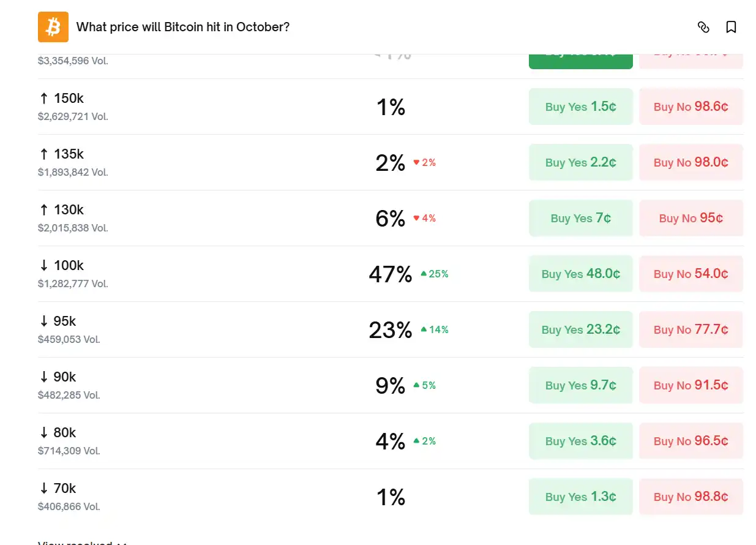The width and height of the screenshot is (756, 545).
Task: Click the market title text
Action: [182, 27]
